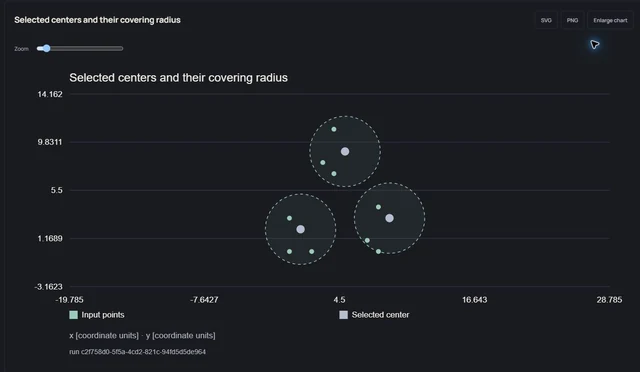Click the x-axis label -7.6427

pos(204,300)
